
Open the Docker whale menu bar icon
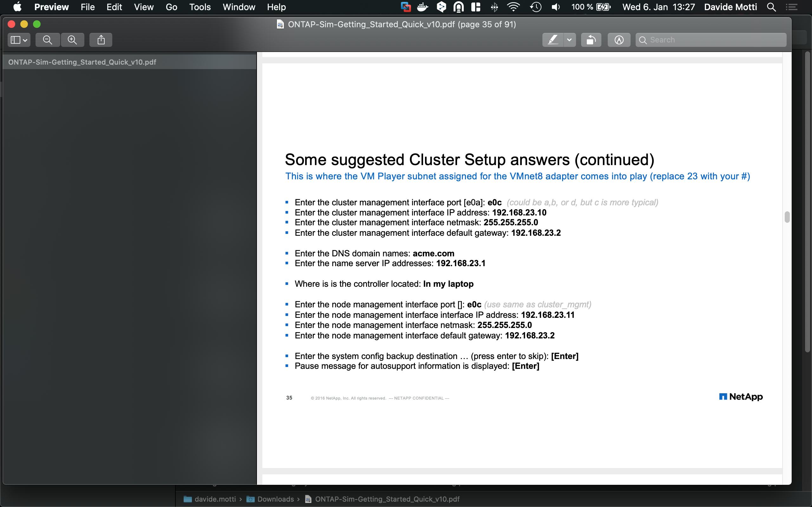[423, 7]
